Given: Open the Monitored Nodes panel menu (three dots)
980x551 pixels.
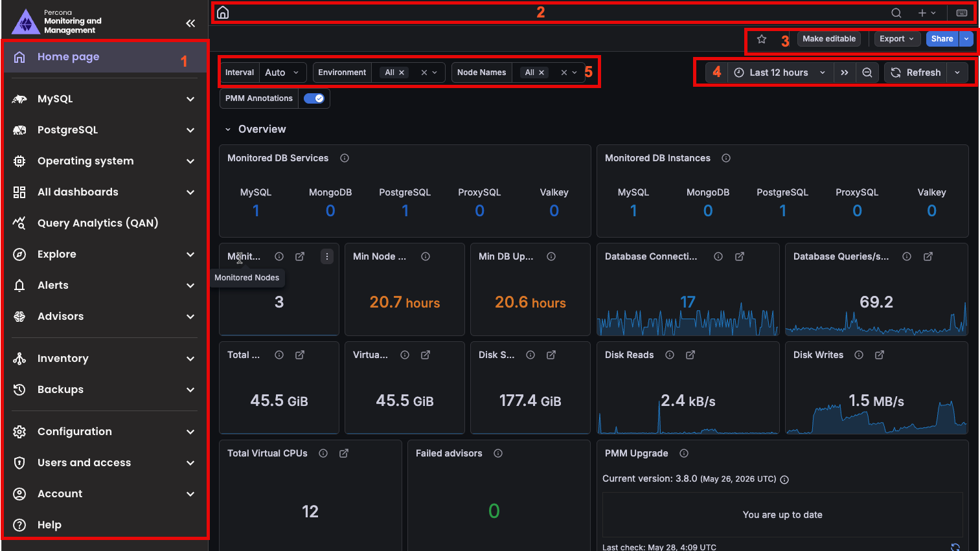Looking at the screenshot, I should (327, 256).
